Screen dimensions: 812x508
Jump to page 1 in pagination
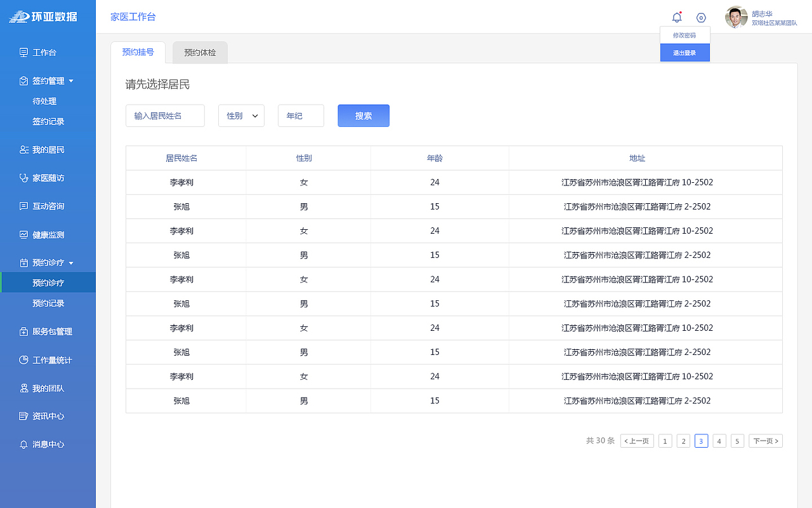tap(665, 441)
